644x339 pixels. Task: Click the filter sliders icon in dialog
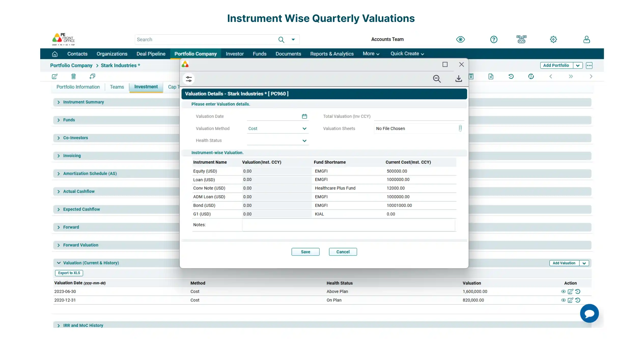click(189, 79)
